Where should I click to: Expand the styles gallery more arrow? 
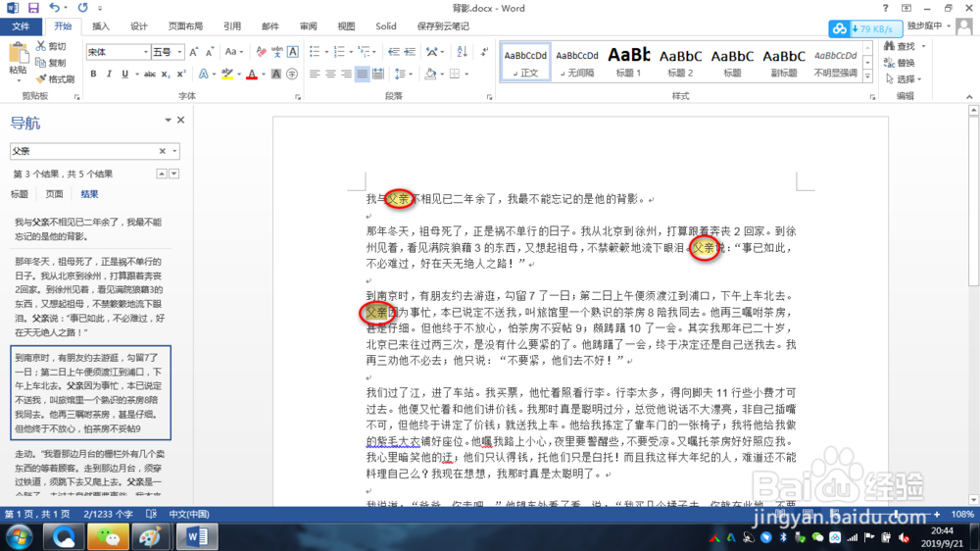click(x=867, y=76)
